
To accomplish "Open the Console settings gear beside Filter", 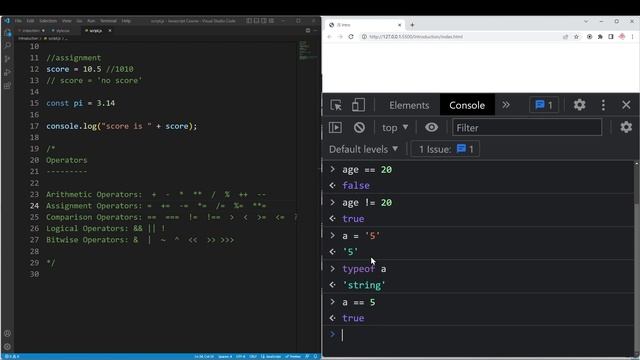I will pyautogui.click(x=626, y=127).
